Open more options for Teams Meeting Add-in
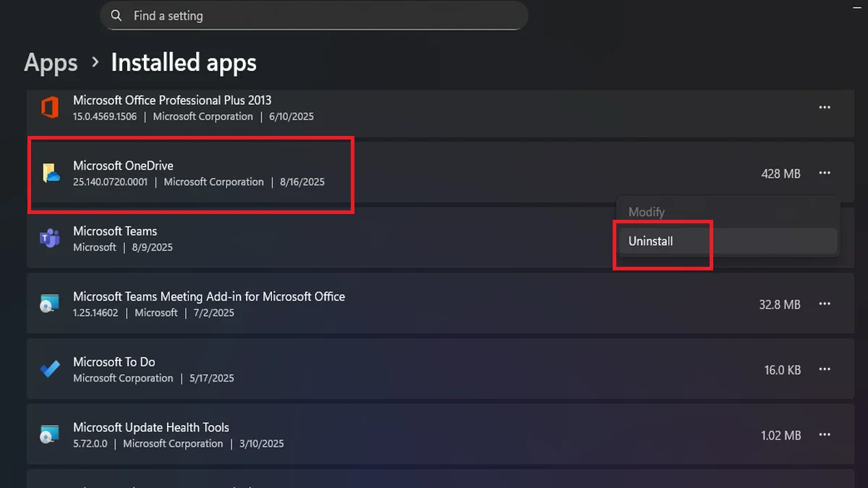The width and height of the screenshot is (868, 488). (825, 304)
